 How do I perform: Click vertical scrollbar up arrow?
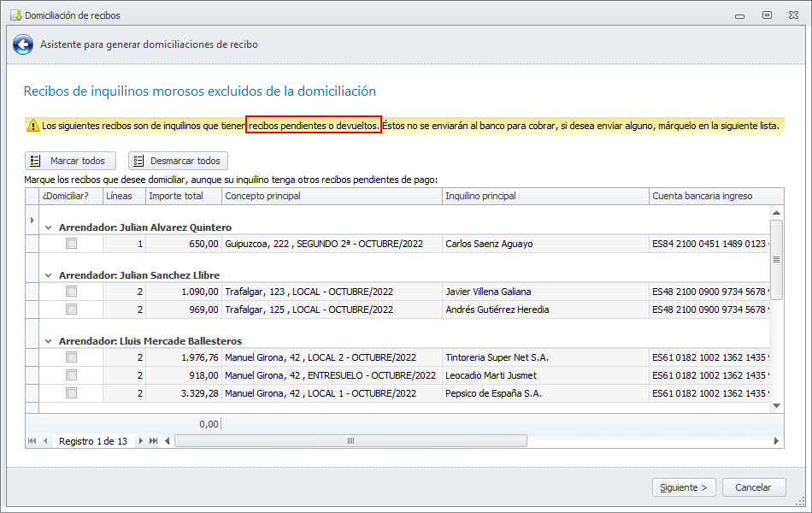click(x=776, y=212)
